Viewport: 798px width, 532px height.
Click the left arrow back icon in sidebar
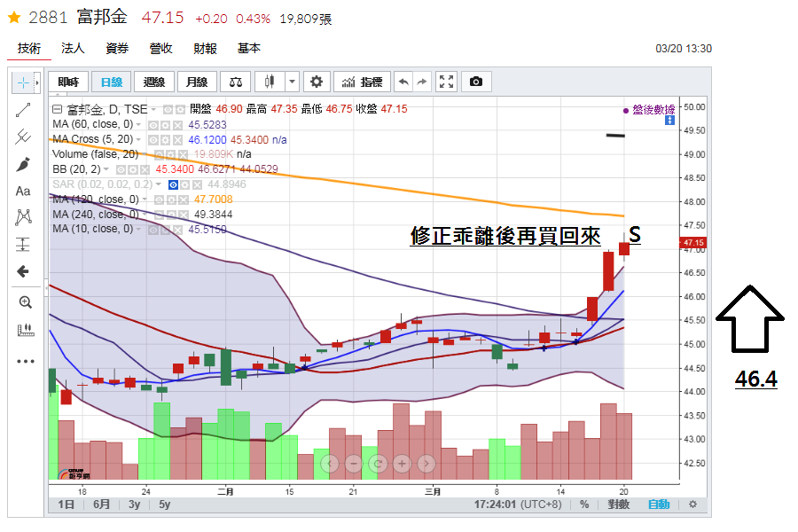[x=23, y=271]
